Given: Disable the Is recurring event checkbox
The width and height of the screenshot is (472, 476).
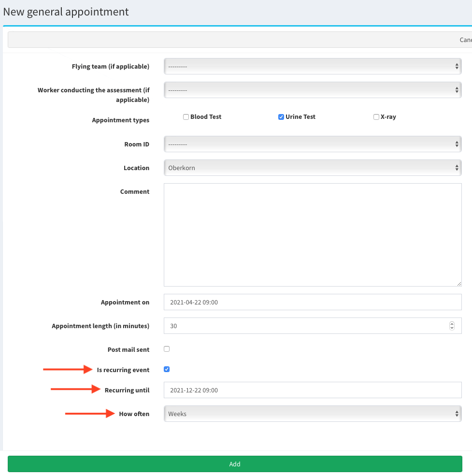Looking at the screenshot, I should click(167, 370).
